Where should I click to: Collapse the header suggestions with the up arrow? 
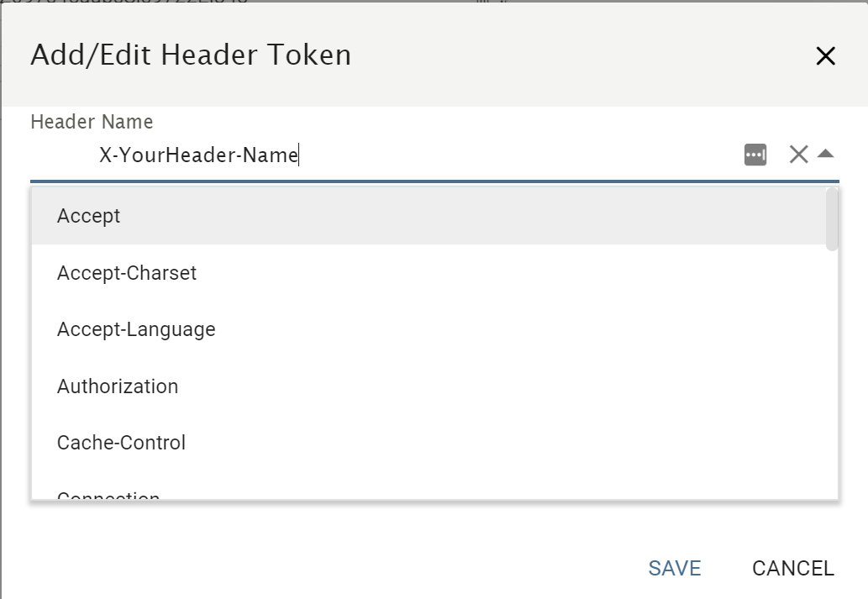(x=825, y=154)
